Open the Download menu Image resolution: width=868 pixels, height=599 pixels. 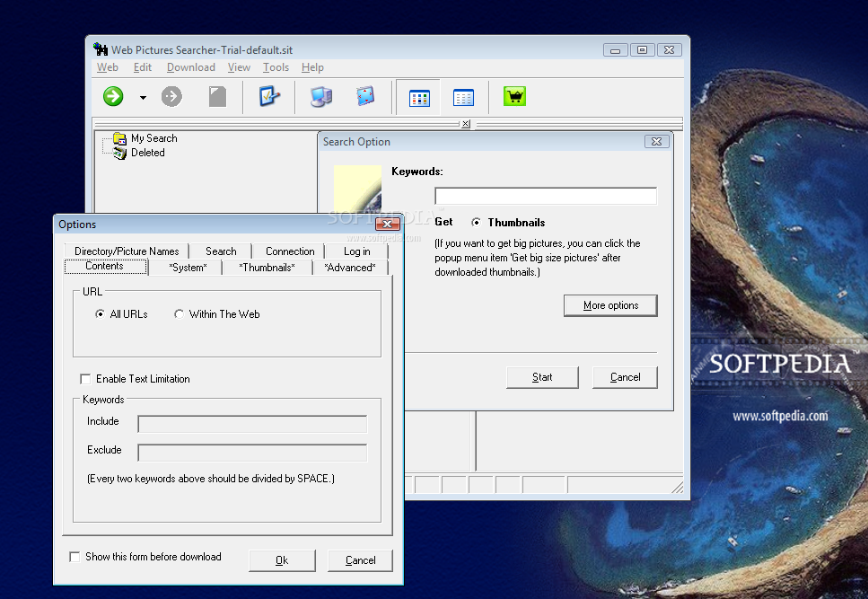pos(191,67)
